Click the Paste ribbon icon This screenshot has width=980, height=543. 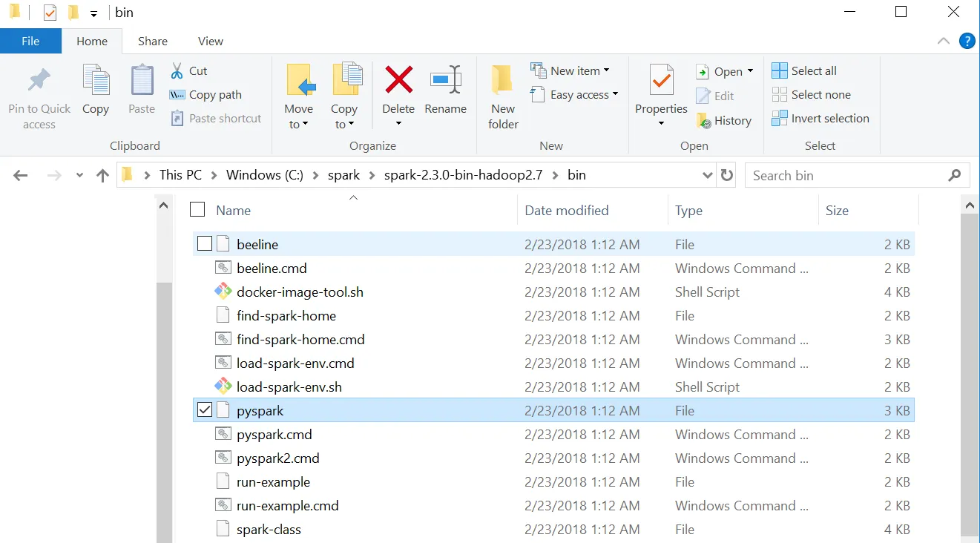[x=142, y=90]
